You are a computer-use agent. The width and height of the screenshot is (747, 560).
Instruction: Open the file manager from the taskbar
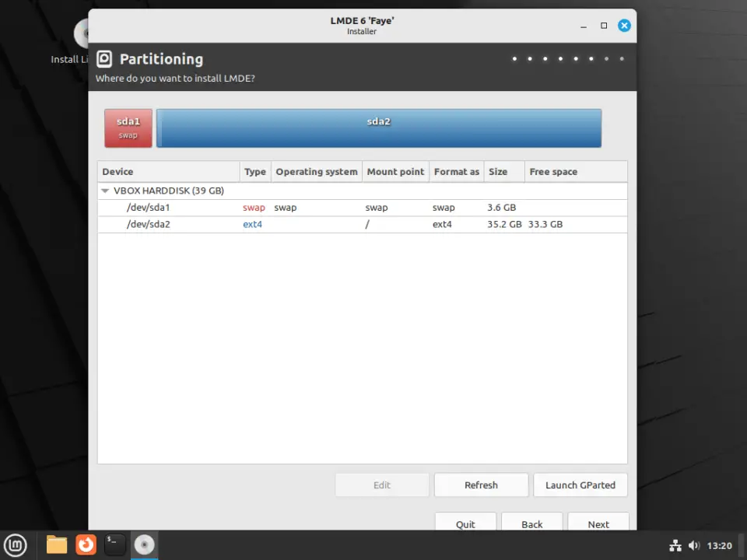click(56, 544)
